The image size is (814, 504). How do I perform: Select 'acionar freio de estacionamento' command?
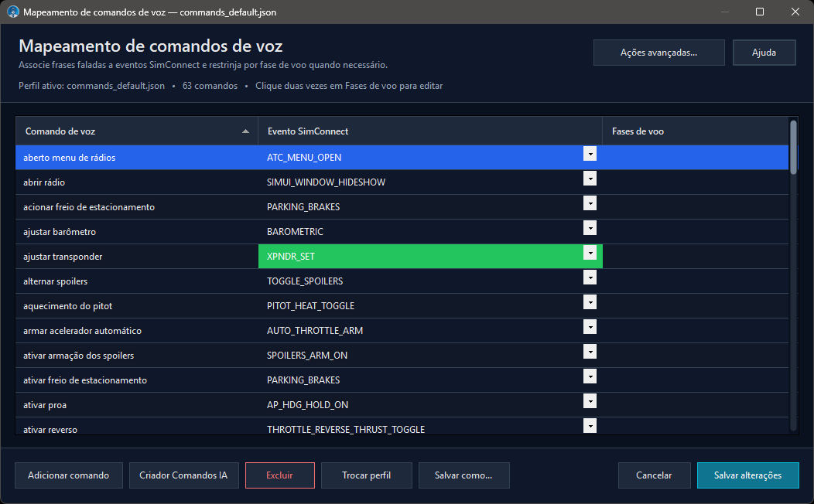click(x=137, y=207)
